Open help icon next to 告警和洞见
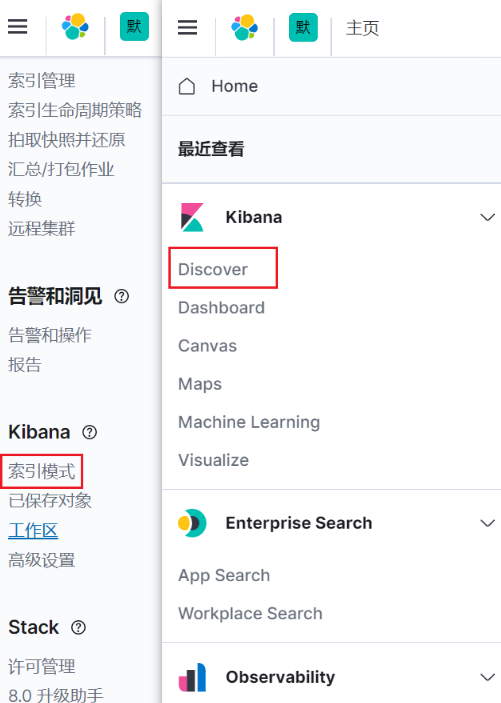The image size is (501, 703). click(x=122, y=296)
